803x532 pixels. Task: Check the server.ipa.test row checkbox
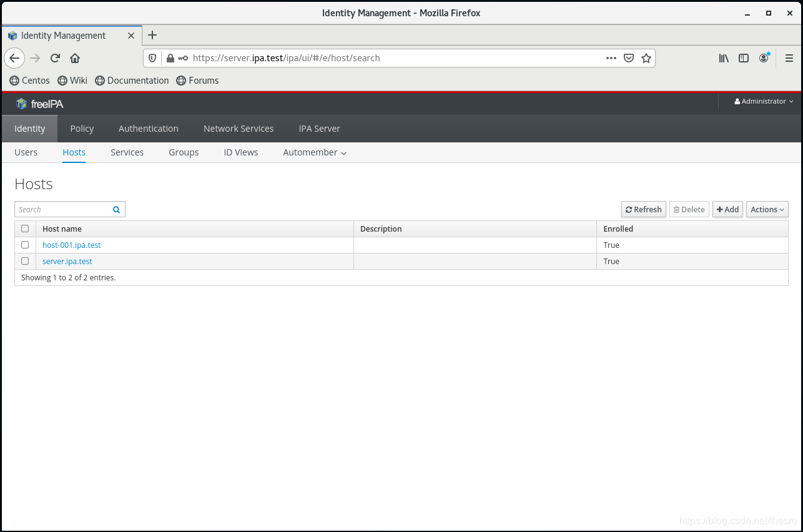(x=25, y=261)
